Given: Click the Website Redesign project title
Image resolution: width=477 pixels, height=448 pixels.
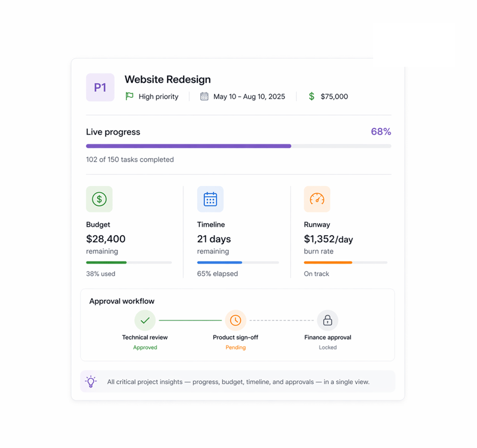Looking at the screenshot, I should 167,79.
